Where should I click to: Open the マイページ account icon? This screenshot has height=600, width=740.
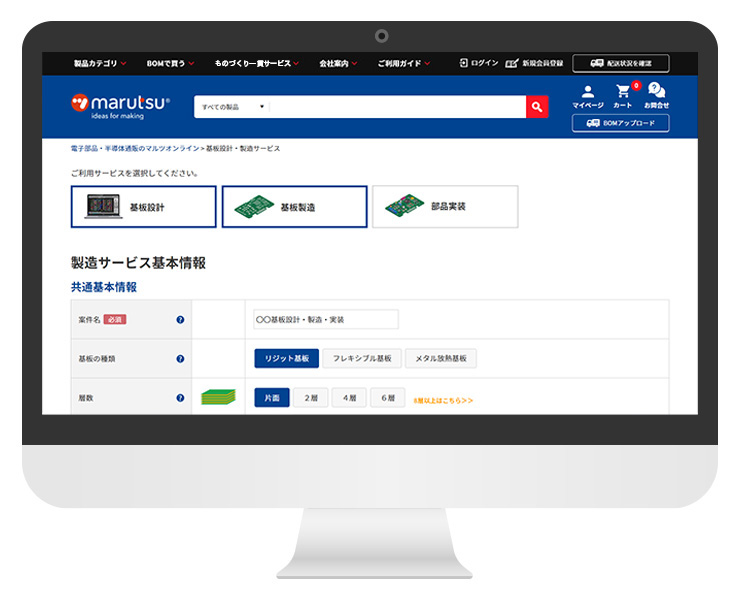point(587,95)
